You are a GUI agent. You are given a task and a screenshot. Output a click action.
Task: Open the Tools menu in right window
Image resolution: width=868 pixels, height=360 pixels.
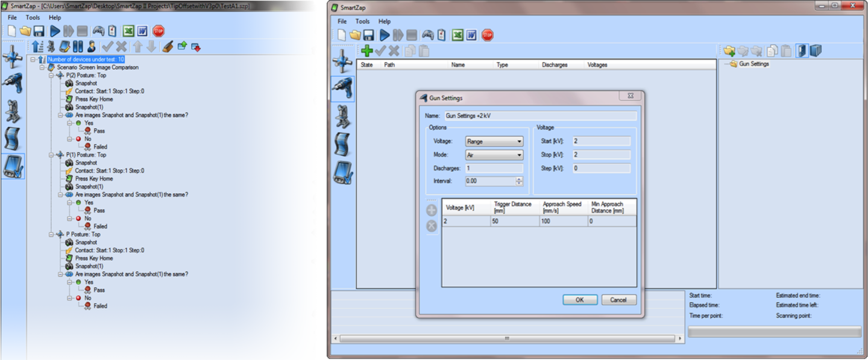pos(362,21)
